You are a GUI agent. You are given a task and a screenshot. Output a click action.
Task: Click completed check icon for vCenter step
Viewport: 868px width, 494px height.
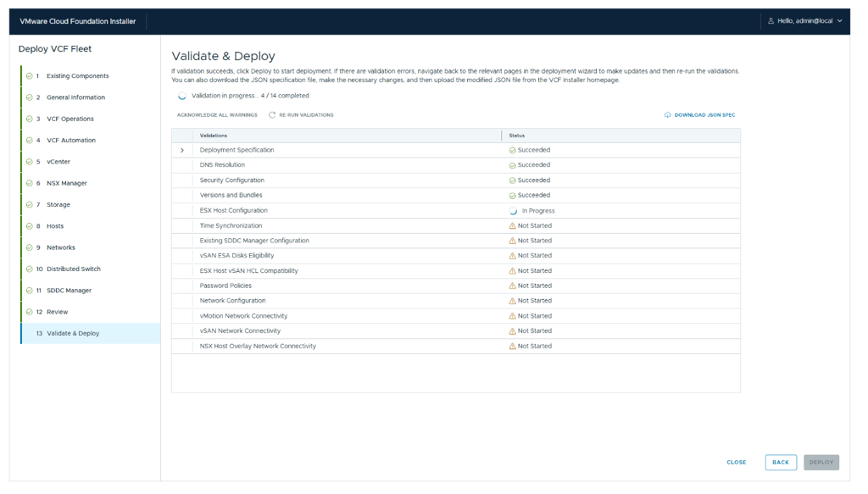pyautogui.click(x=30, y=162)
